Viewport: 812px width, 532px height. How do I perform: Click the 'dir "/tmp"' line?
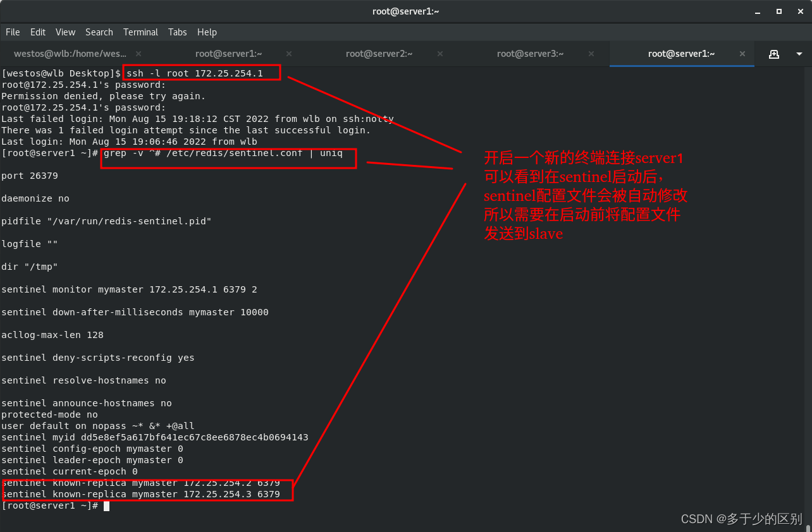pyautogui.click(x=30, y=267)
